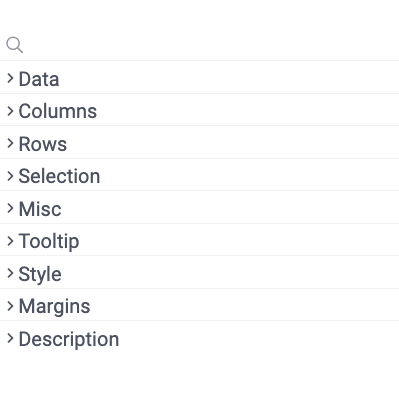This screenshot has height=408, width=399.
Task: Open the Data category label
Action: point(39,79)
